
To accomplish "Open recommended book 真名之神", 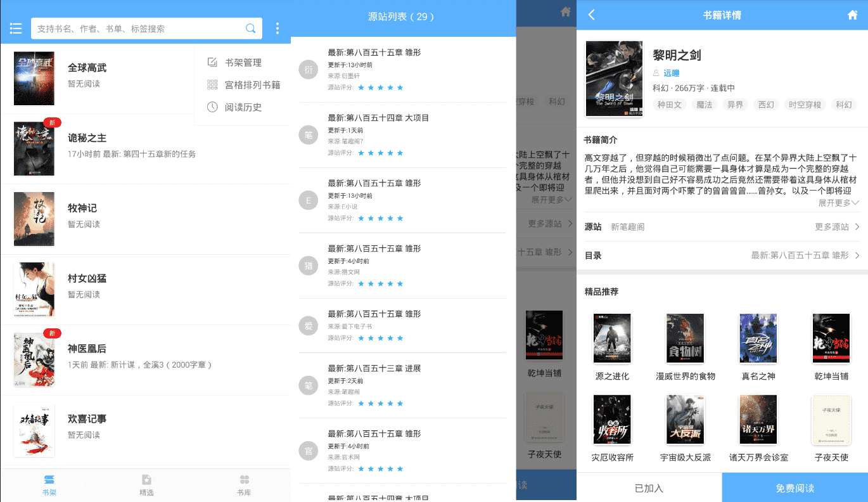I will pos(758,338).
